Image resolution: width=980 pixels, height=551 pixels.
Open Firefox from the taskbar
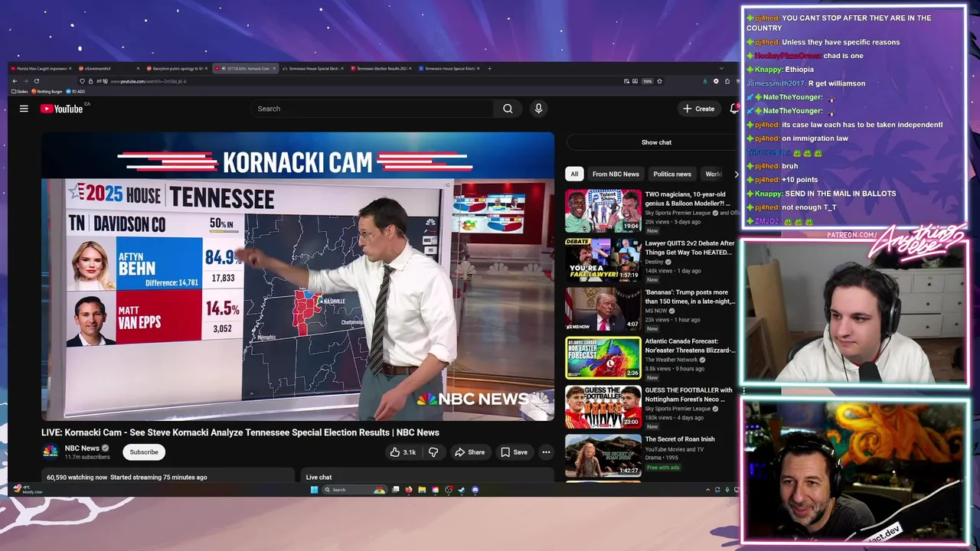pos(408,490)
